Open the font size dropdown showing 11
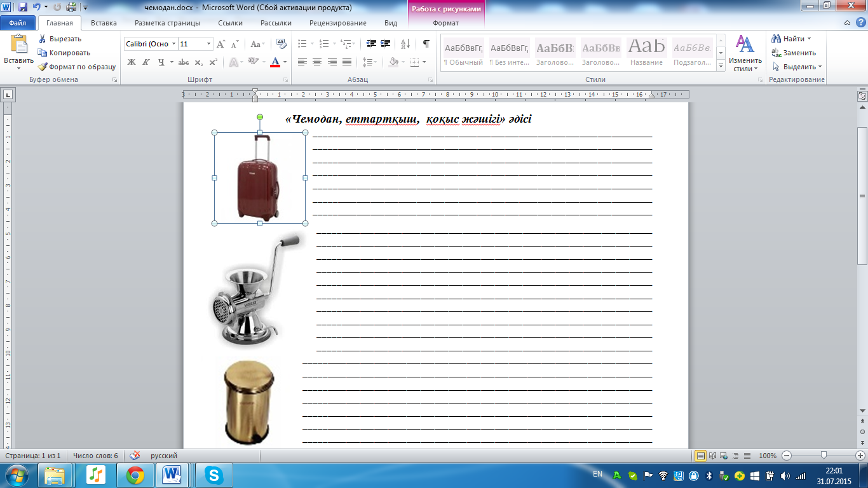The height and width of the screenshot is (488, 868). click(x=209, y=44)
